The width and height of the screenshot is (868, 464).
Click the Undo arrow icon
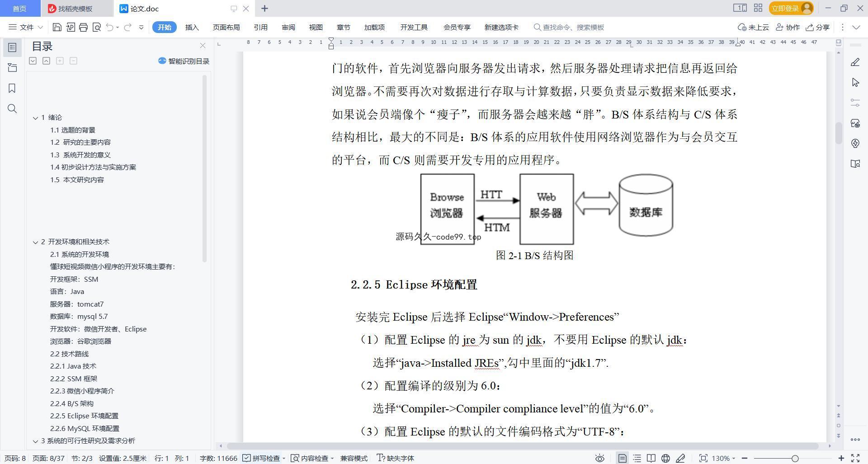point(109,27)
